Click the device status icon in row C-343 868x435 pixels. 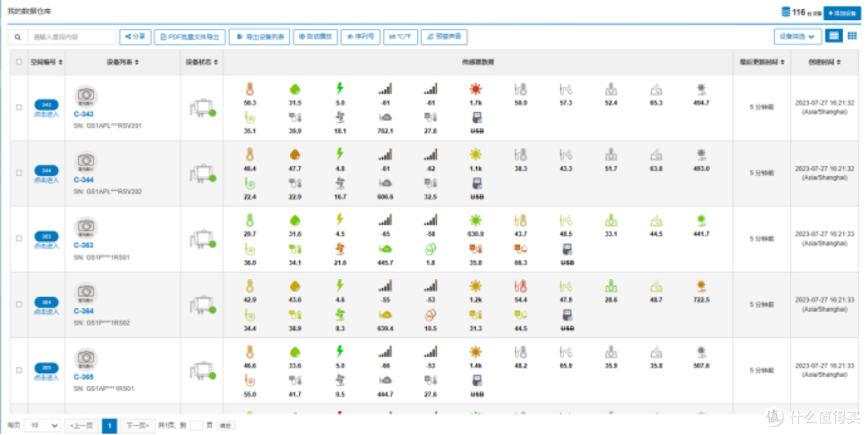pyautogui.click(x=202, y=108)
